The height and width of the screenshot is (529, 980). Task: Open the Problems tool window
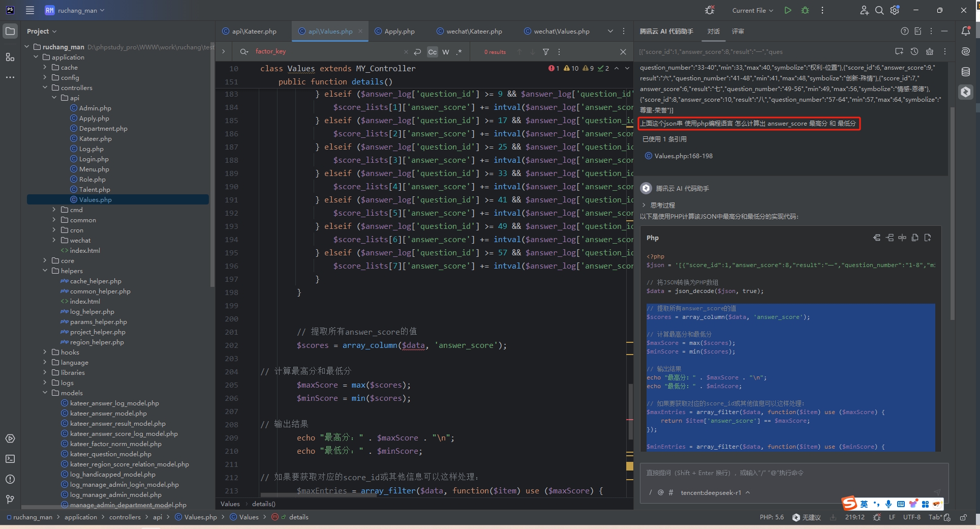click(10, 479)
